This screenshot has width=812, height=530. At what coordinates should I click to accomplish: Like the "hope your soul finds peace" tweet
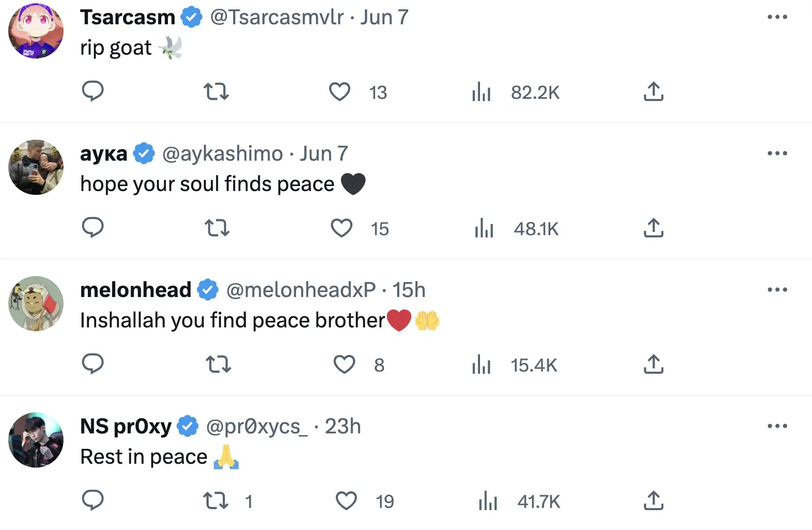click(341, 228)
